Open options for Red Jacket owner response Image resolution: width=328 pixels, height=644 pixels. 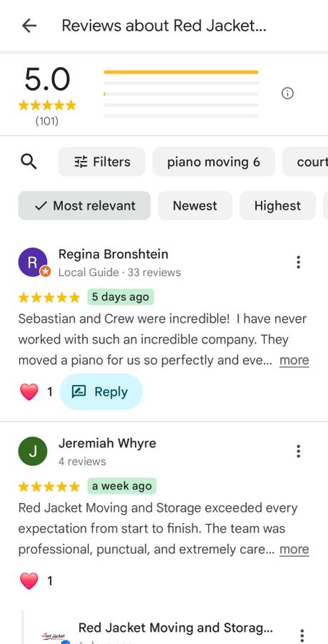302,635
